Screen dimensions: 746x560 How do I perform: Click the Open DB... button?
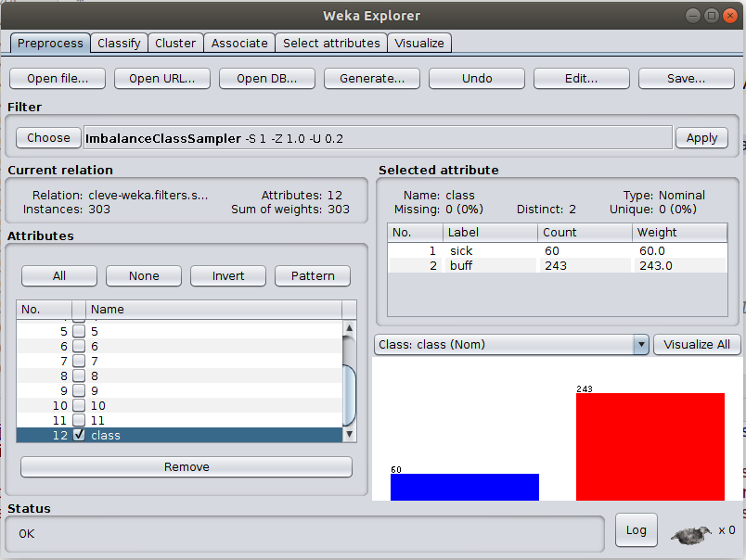(x=267, y=79)
